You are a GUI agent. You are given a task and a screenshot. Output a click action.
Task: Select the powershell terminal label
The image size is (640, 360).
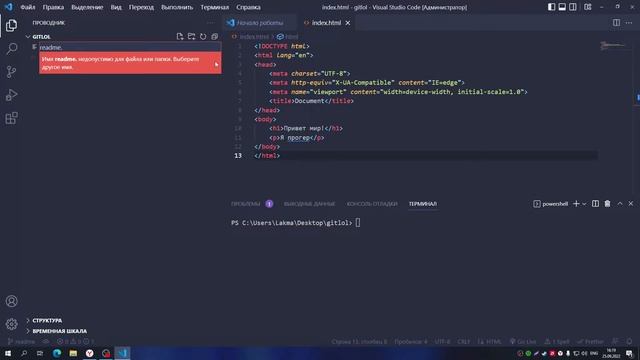551,204
